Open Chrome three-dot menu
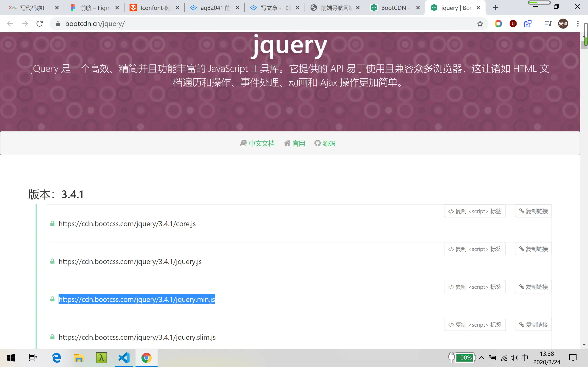The width and height of the screenshot is (588, 367). click(x=578, y=24)
